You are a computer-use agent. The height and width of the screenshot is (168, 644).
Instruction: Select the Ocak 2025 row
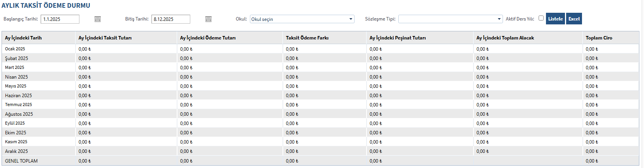point(15,49)
